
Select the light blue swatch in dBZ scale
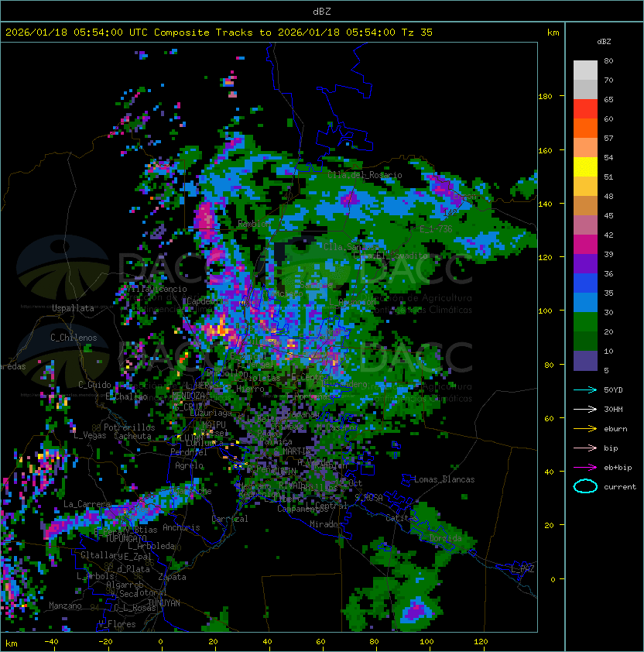[585, 302]
